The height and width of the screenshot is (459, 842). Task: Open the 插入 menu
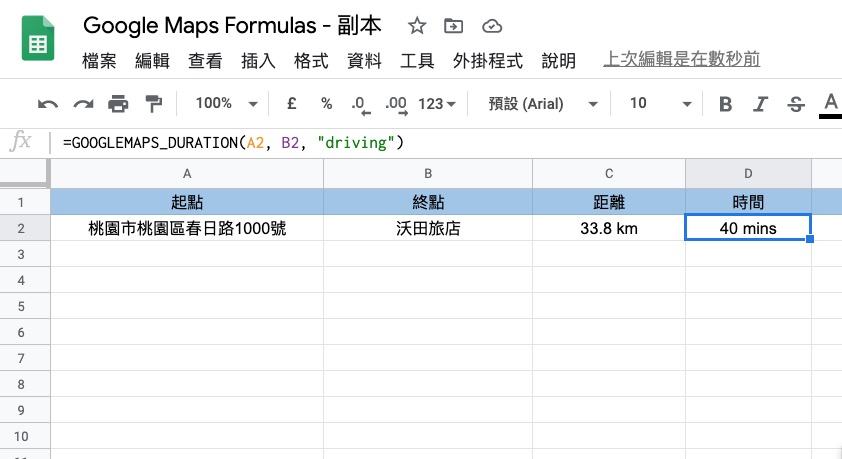(258, 61)
